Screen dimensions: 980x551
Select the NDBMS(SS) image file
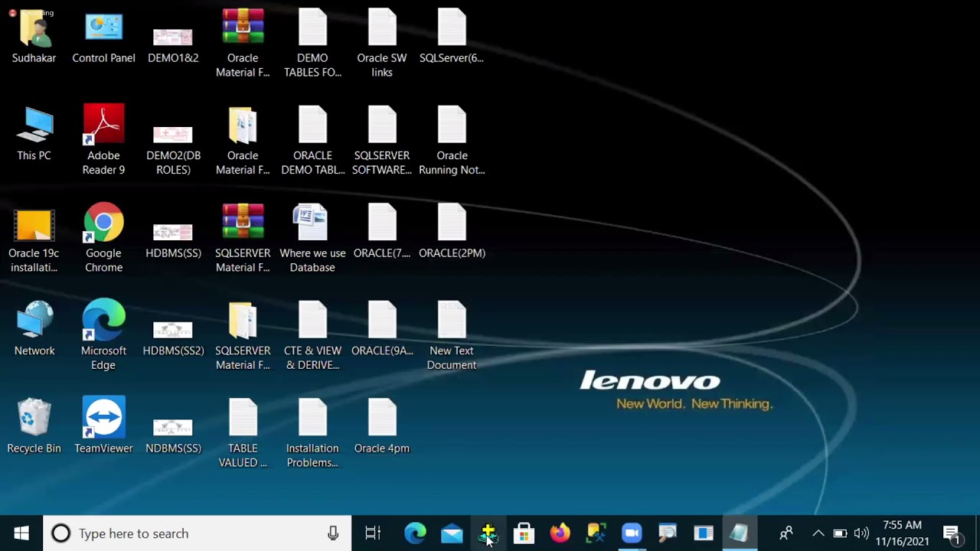[x=173, y=435]
